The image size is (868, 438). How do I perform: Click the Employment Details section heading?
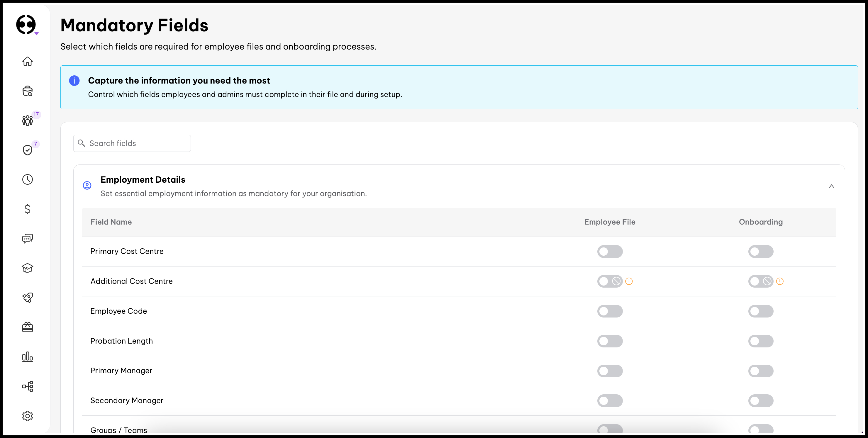[143, 180]
